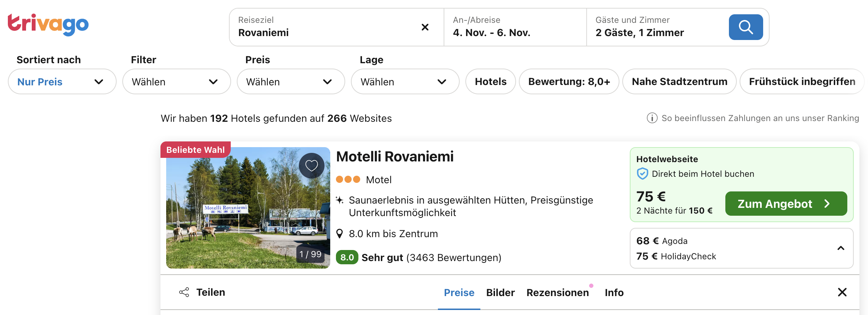Switch to the Bilder tab
868x315 pixels.
click(x=500, y=292)
